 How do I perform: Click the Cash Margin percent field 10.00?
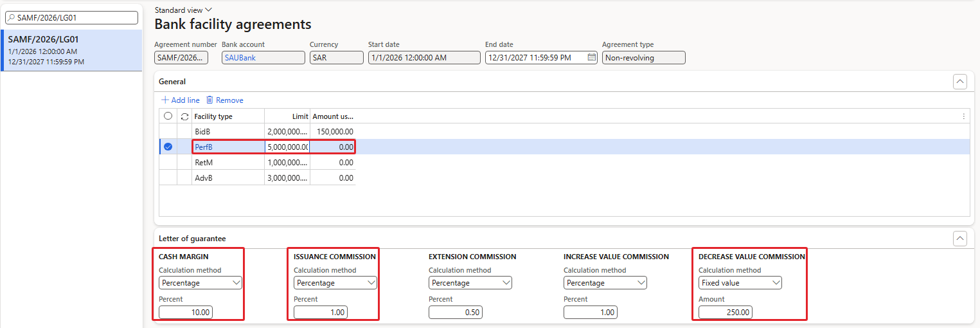(x=186, y=312)
